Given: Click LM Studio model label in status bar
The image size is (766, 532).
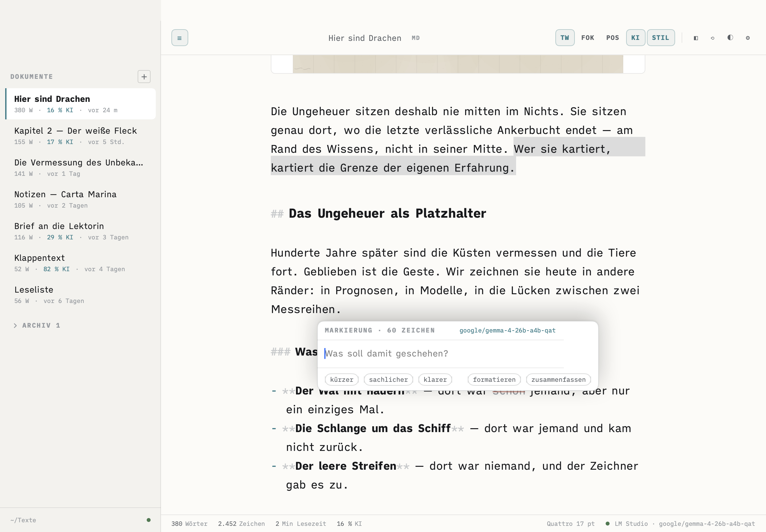Looking at the screenshot, I should pos(685,524).
